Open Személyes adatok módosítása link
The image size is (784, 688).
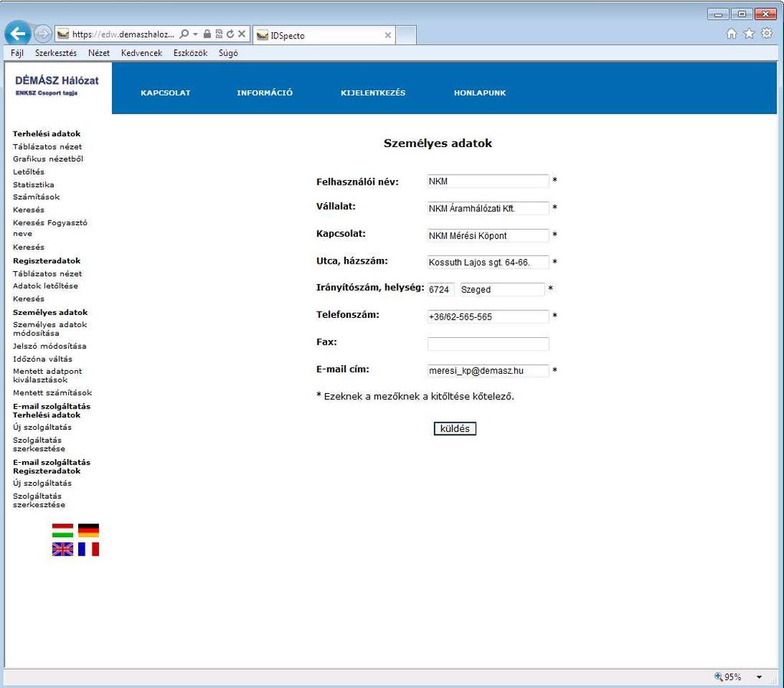[50, 329]
